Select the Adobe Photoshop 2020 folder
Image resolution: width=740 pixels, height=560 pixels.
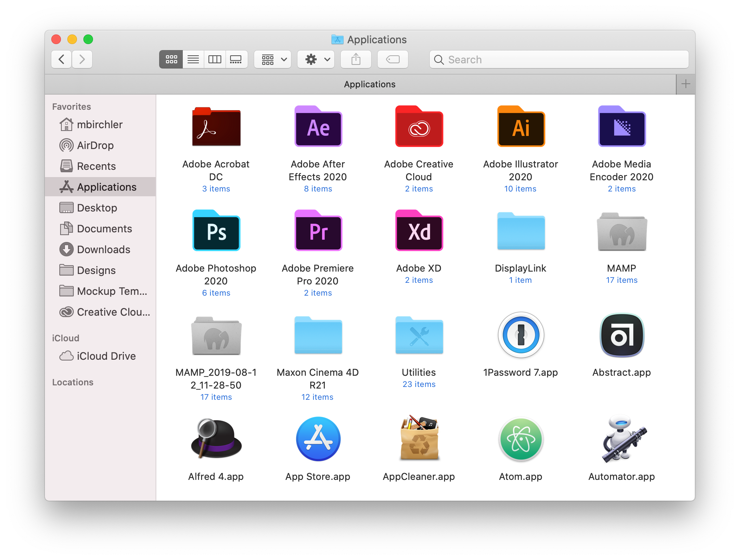click(216, 231)
